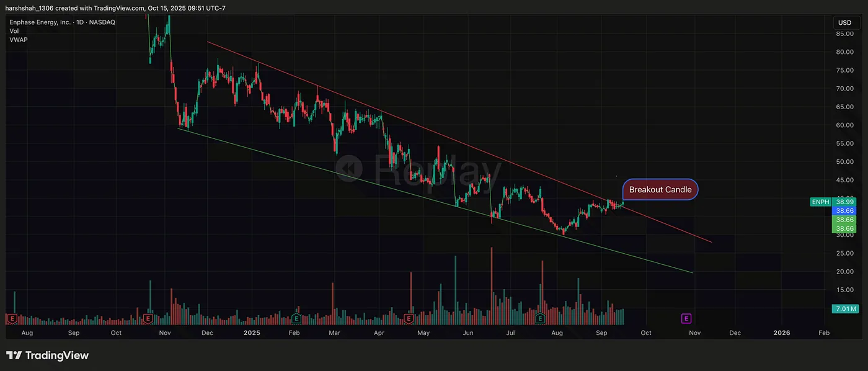Click the 85.00 price axis label
The width and height of the screenshot is (868, 371).
point(845,34)
